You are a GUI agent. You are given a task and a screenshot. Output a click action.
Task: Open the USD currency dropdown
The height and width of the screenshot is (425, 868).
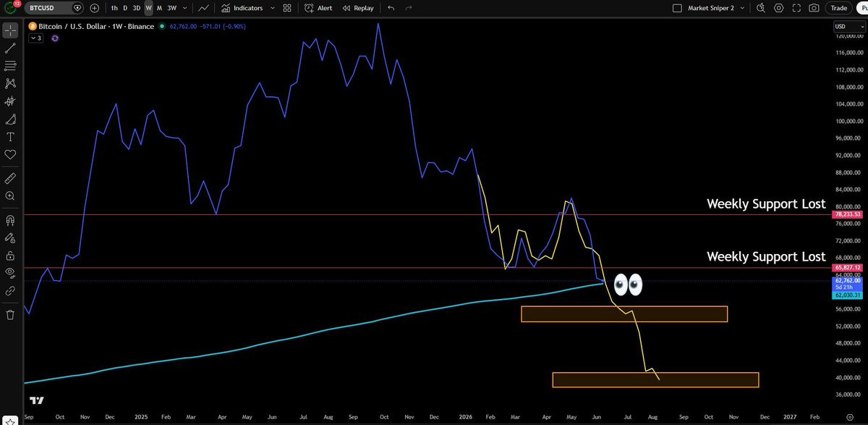point(849,26)
